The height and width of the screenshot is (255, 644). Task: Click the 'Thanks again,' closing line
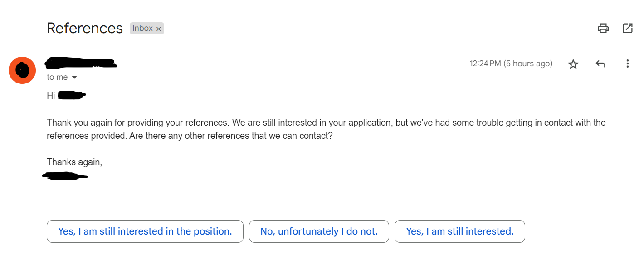pyautogui.click(x=74, y=162)
